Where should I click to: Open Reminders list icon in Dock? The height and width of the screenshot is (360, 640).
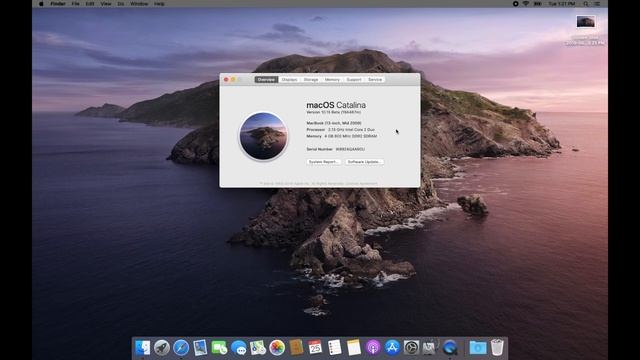334,348
